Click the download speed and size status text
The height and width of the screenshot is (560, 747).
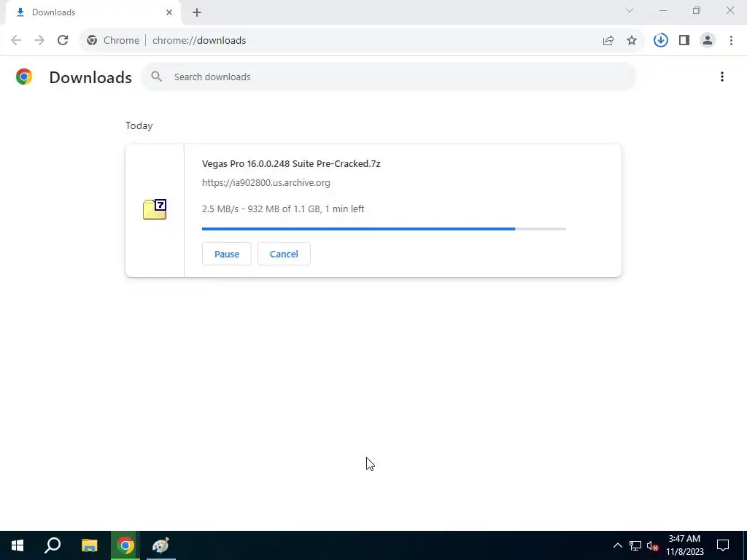(x=283, y=209)
